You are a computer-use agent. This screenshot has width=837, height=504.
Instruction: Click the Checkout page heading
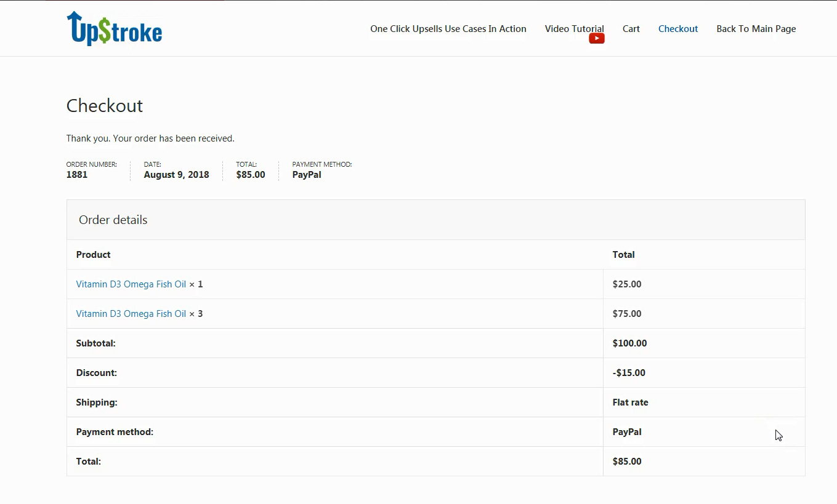[x=105, y=106]
